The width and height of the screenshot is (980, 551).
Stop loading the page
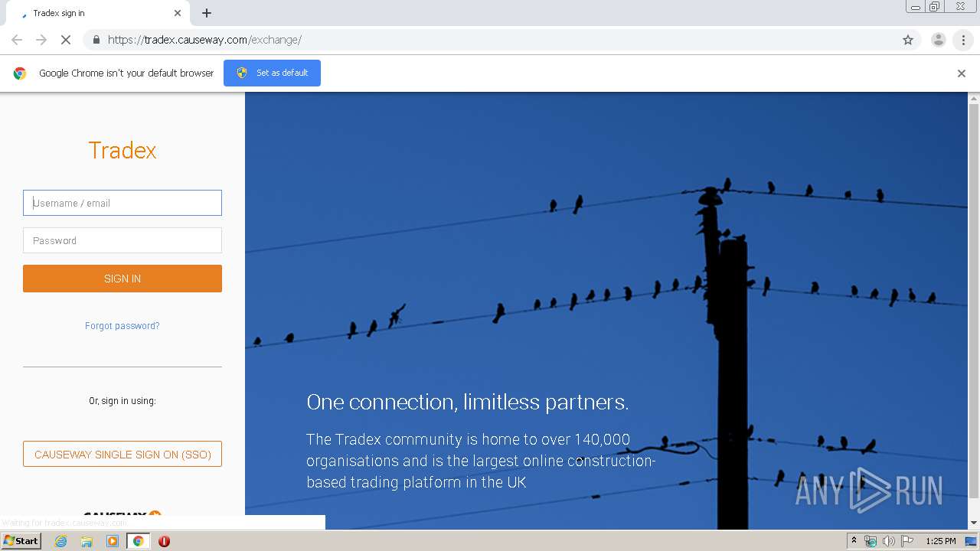tap(66, 40)
